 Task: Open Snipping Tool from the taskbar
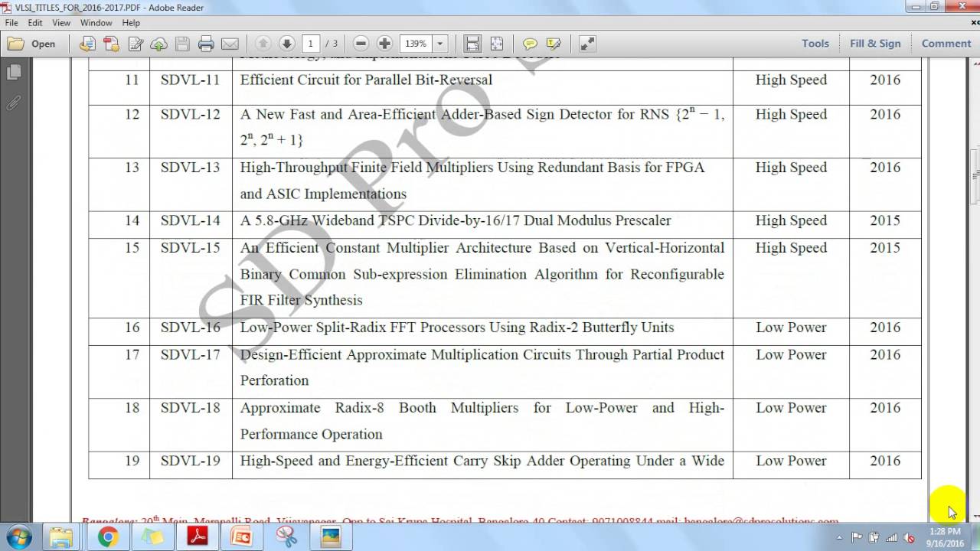(x=286, y=537)
